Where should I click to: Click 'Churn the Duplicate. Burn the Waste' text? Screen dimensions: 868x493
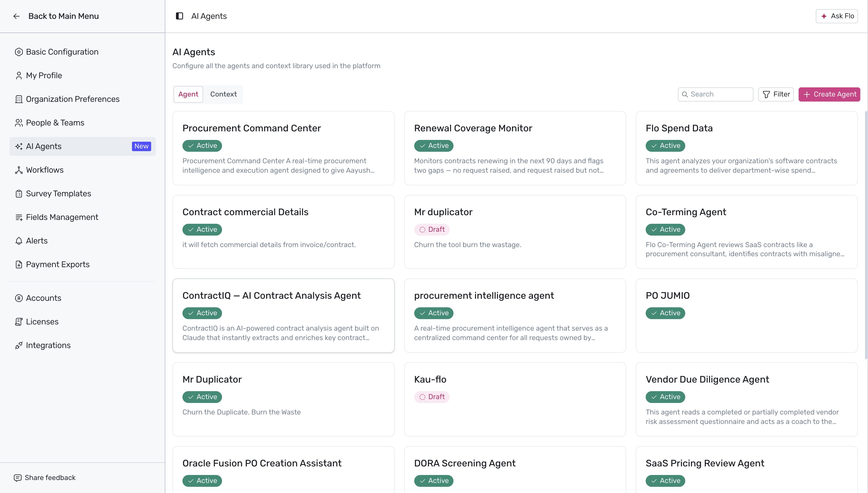coord(242,412)
